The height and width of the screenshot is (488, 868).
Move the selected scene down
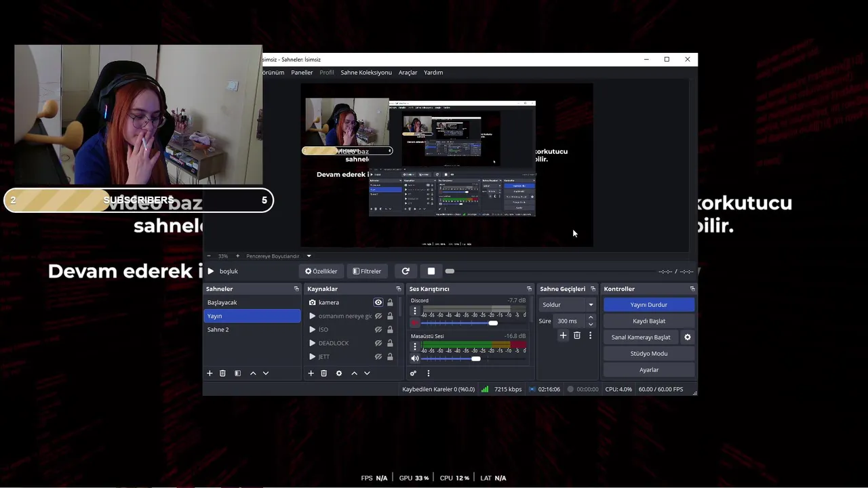click(266, 373)
